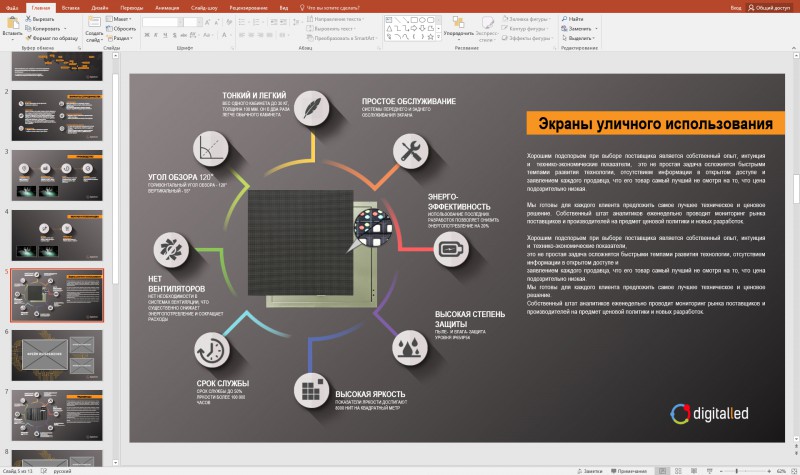Toggle italic formatting (К)
This screenshot has height=475, width=800.
[x=156, y=35]
